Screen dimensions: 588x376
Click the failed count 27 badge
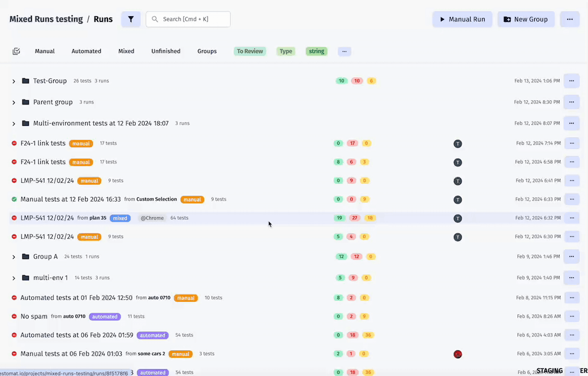[x=355, y=218]
